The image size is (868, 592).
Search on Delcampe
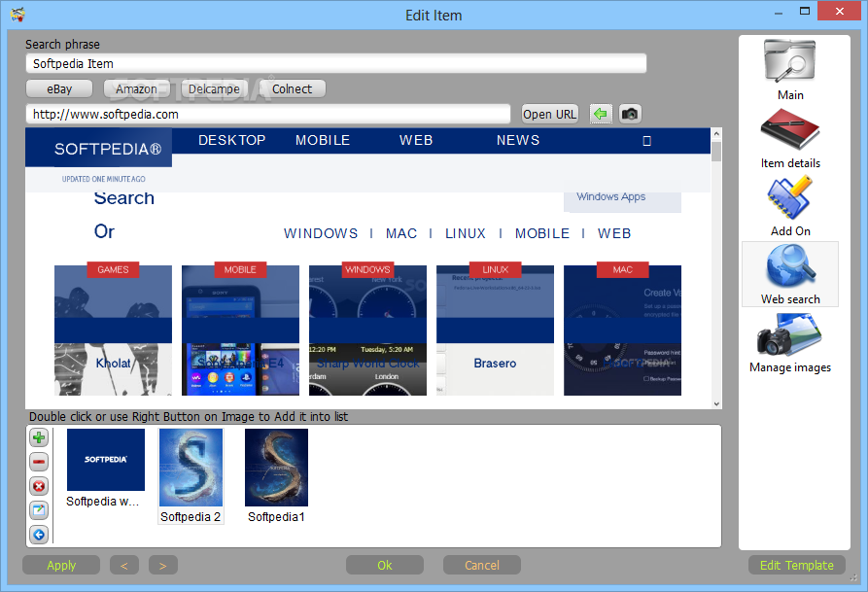[214, 89]
